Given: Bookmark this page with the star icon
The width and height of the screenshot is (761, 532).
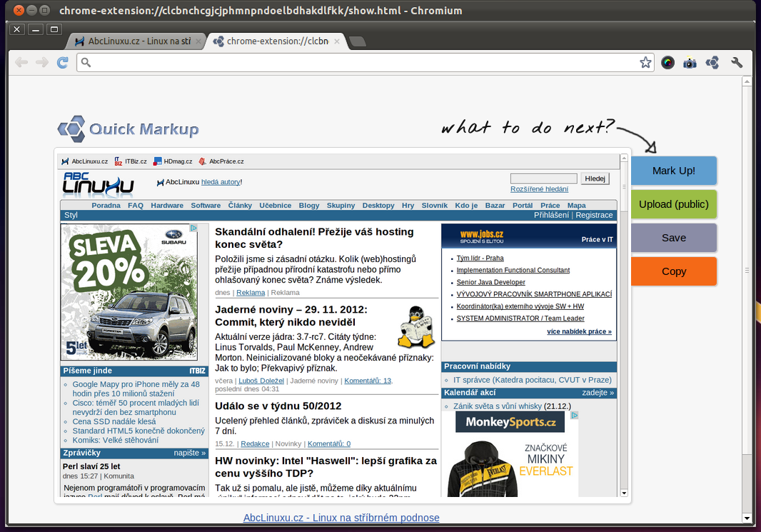Looking at the screenshot, I should [x=645, y=63].
